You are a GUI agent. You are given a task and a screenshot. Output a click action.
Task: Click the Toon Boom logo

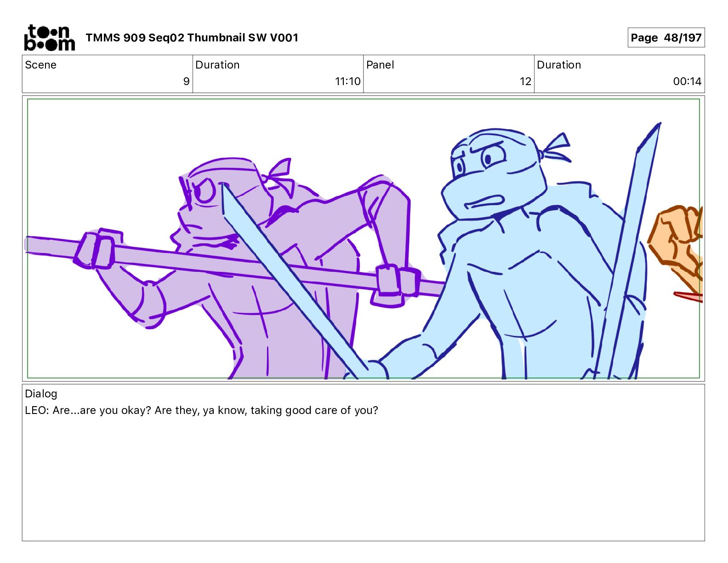click(49, 37)
